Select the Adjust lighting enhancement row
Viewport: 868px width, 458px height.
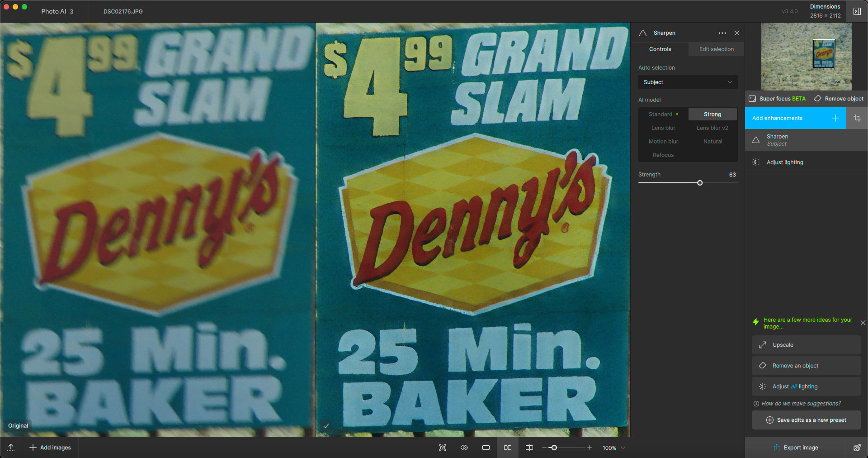pos(807,162)
